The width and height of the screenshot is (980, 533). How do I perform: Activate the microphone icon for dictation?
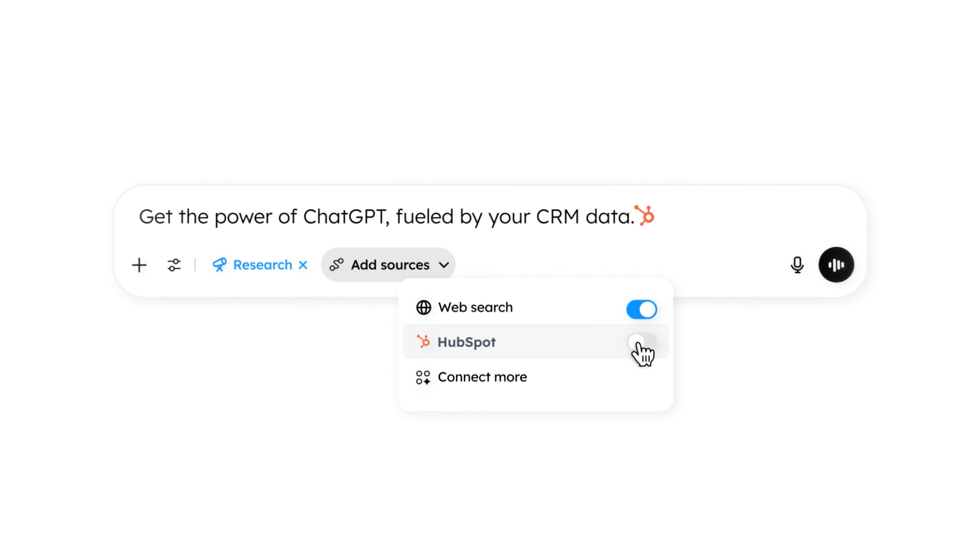pos(797,265)
